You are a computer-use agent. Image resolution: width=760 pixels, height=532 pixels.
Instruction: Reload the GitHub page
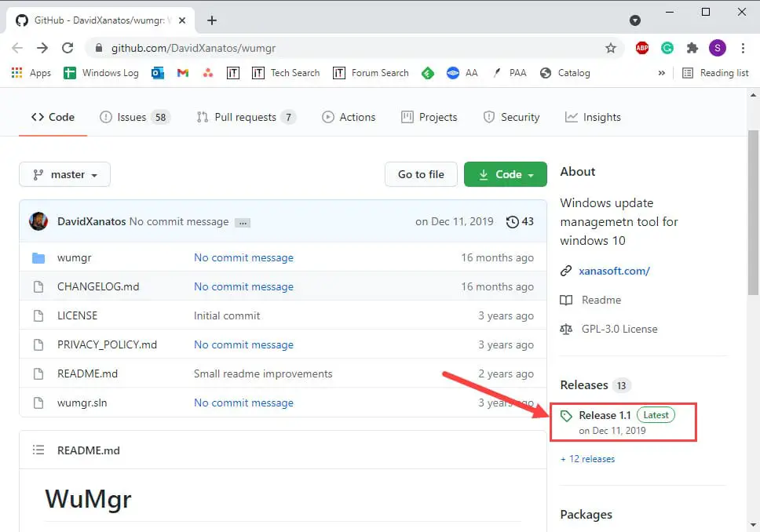[x=68, y=48]
